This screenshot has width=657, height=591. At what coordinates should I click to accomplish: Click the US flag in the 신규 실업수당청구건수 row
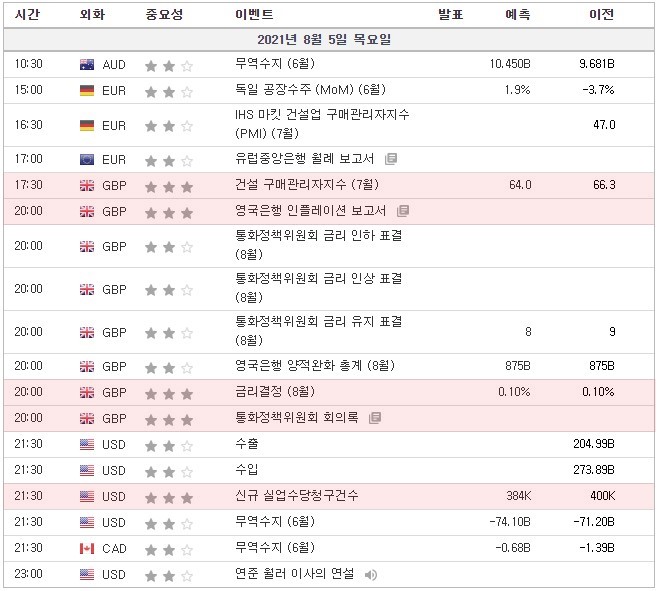87,496
